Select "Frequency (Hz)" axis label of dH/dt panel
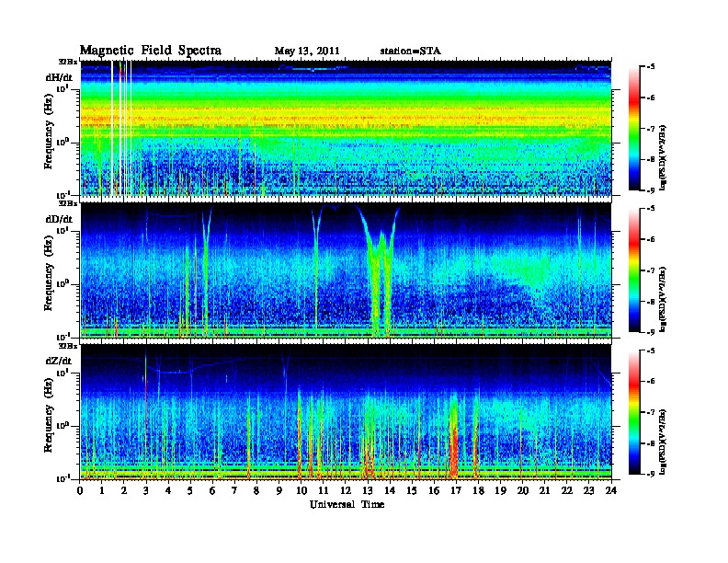 49,132
